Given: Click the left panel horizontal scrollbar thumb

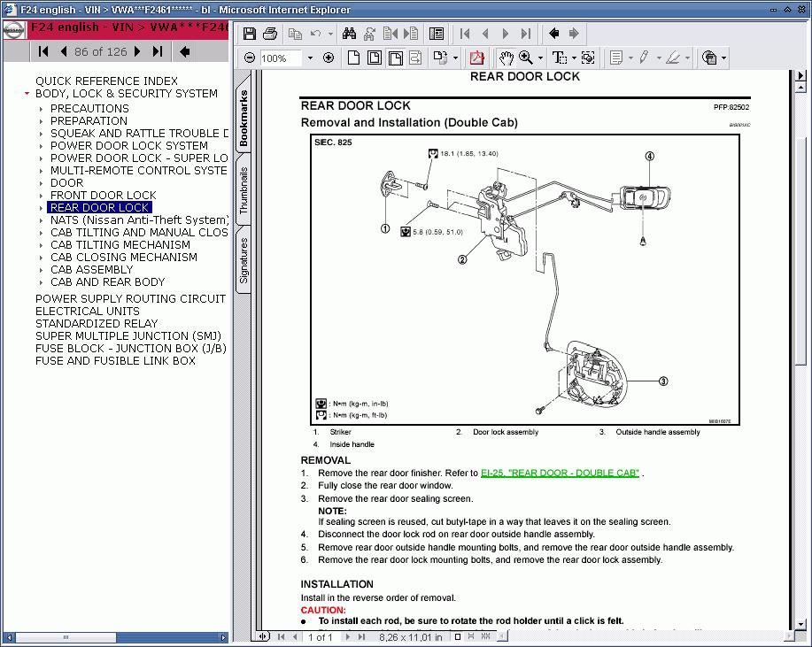Looking at the screenshot, I should [66, 637].
